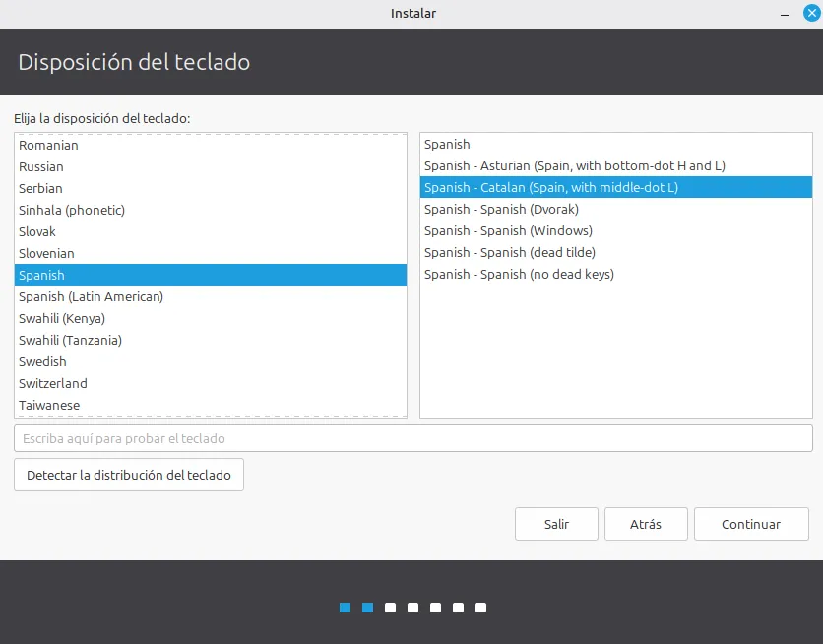Close the Instalar window
Image resolution: width=823 pixels, height=644 pixels.
811,13
